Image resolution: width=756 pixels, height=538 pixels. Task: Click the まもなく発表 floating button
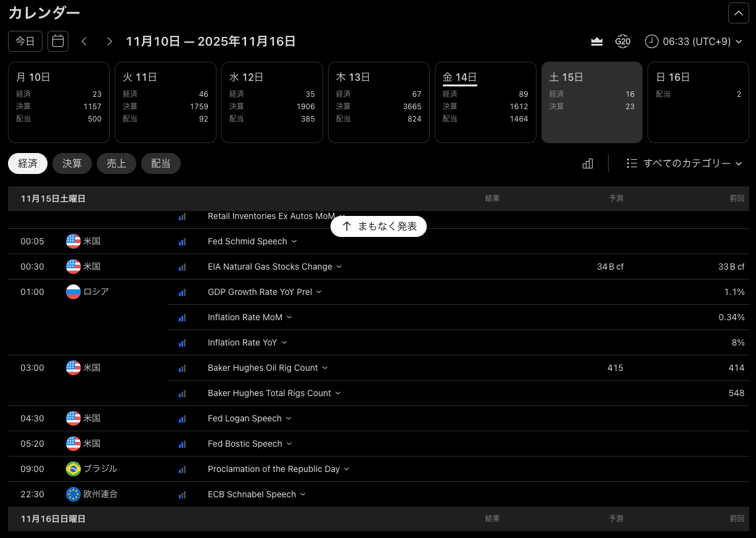pos(379,226)
